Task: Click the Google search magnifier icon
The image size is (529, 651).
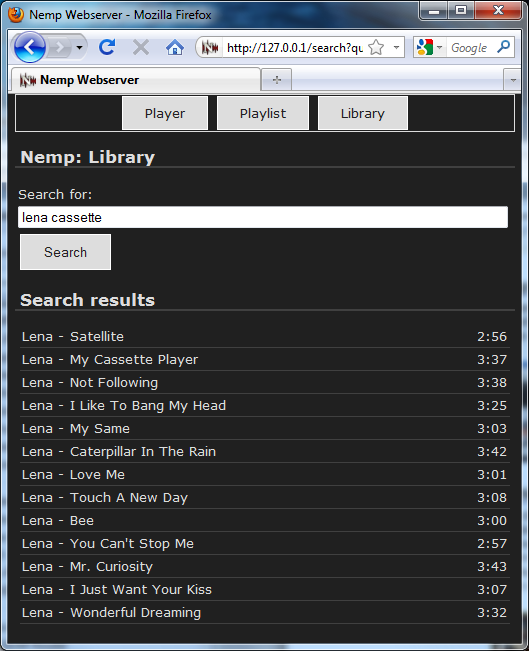Action: [x=504, y=47]
